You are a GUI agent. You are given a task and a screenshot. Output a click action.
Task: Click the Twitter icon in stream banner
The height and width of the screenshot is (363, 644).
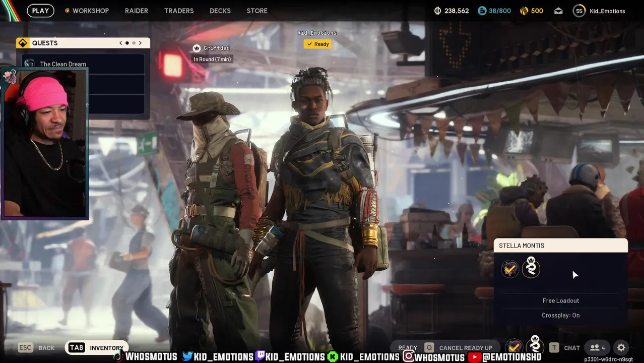(x=187, y=357)
